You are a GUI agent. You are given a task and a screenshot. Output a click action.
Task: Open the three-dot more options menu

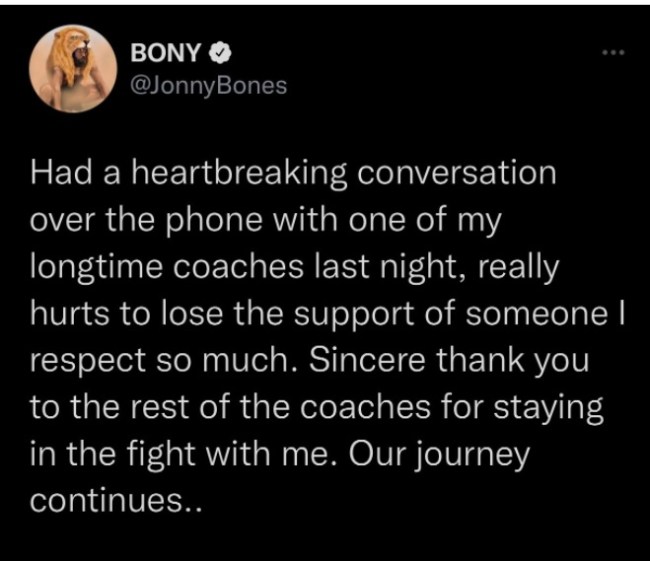(x=610, y=52)
